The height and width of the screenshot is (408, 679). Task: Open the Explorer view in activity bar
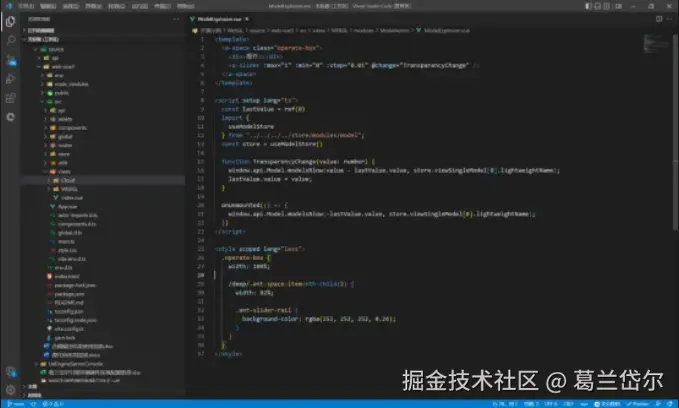[10, 21]
